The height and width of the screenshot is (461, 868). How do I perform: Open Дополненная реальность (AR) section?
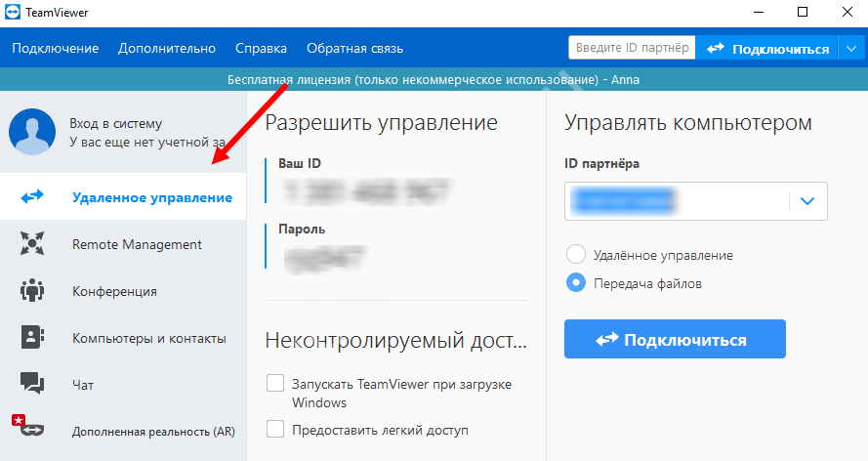123,431
